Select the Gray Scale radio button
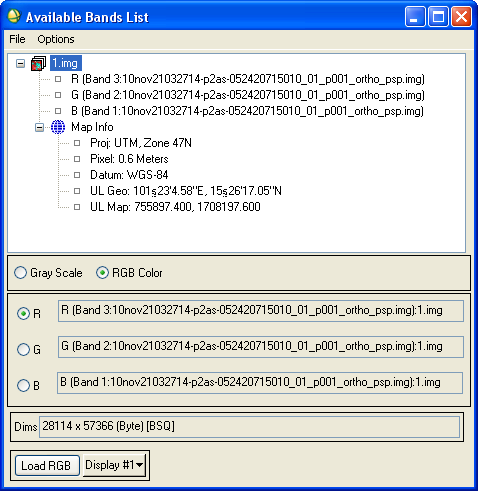 tap(20, 273)
